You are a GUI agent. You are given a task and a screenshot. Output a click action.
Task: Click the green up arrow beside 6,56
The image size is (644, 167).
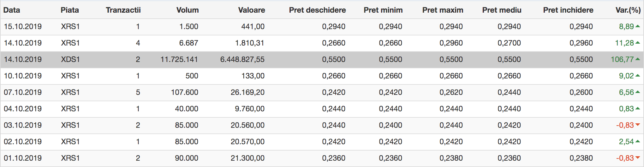coord(638,92)
